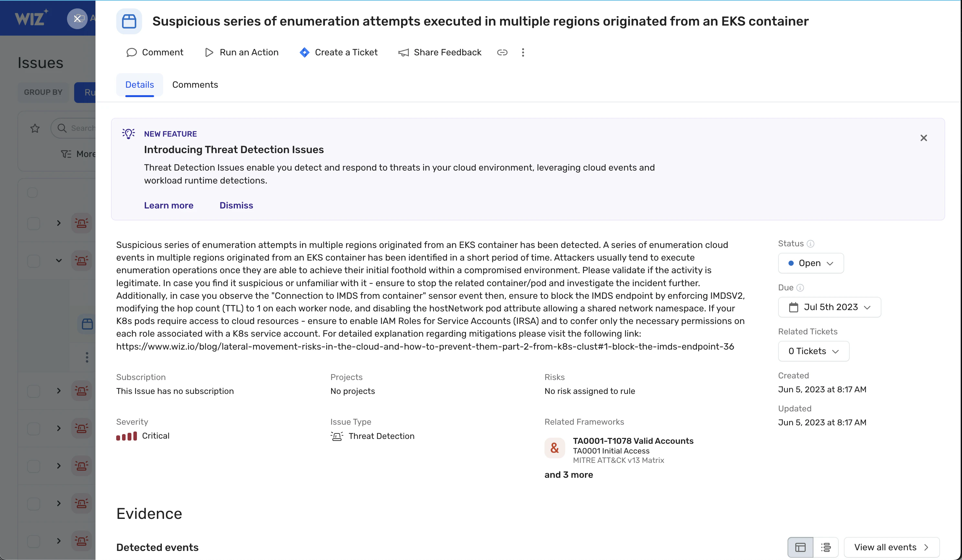Click the Threat Detection issue type icon
Viewport: 962px width, 560px height.
coord(336,435)
